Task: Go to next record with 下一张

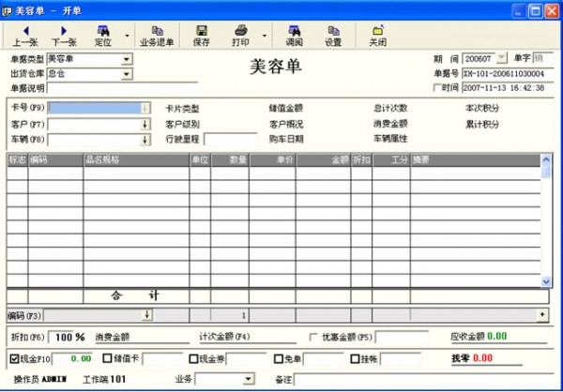Action: click(64, 36)
